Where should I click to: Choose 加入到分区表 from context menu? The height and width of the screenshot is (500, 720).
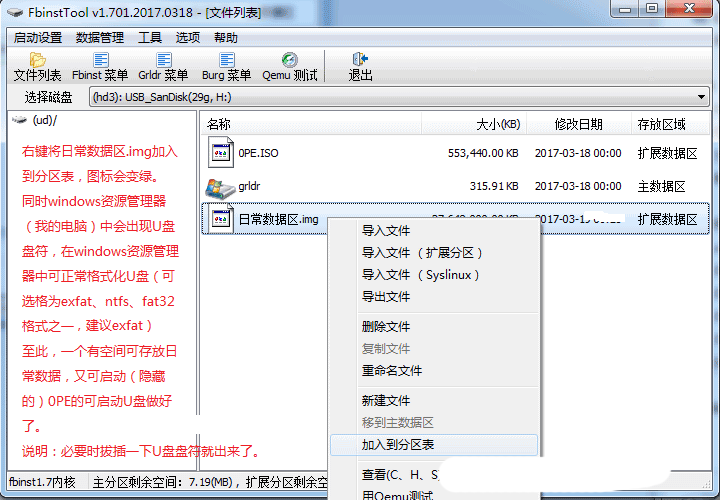[x=434, y=444]
